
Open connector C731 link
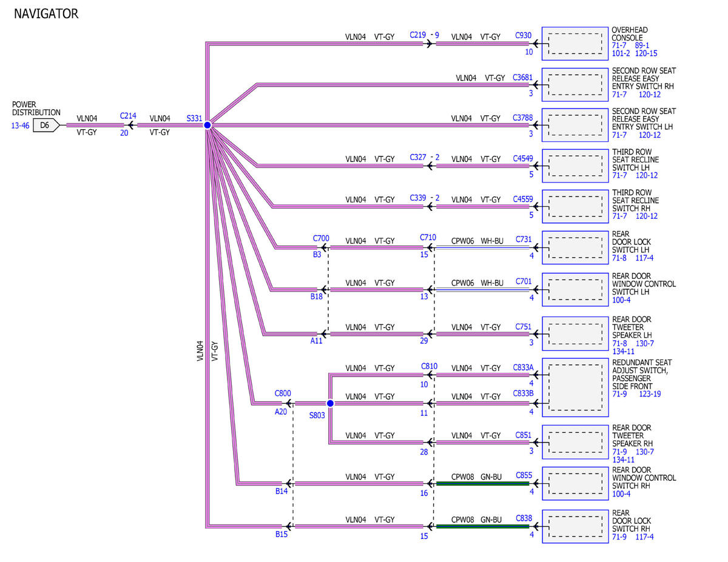click(x=524, y=240)
